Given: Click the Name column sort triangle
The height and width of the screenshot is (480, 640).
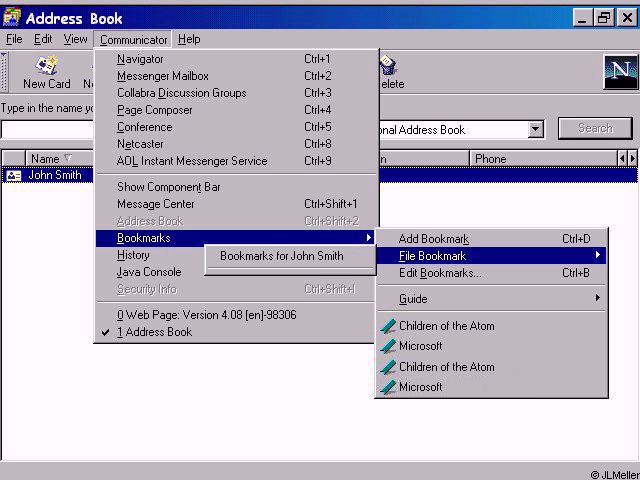Looking at the screenshot, I should tap(68, 158).
